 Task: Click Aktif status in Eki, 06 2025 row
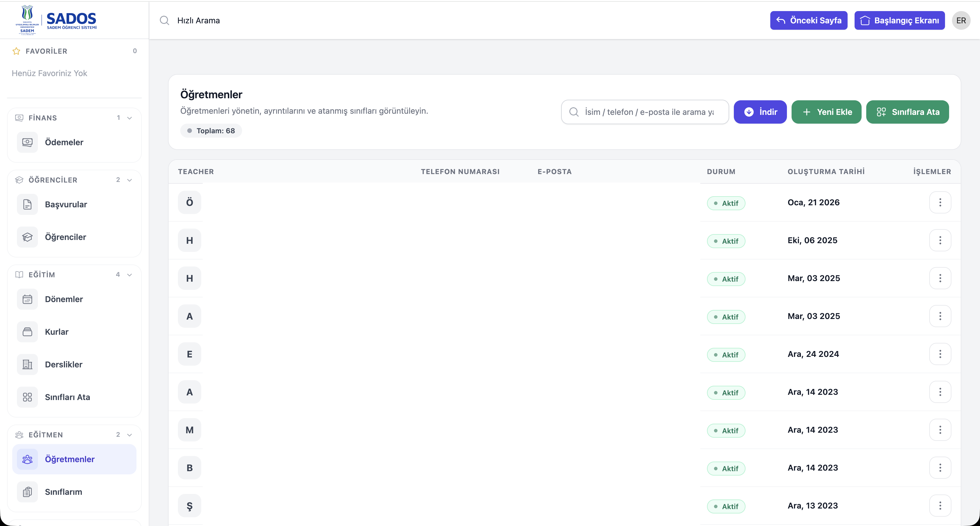(x=726, y=241)
